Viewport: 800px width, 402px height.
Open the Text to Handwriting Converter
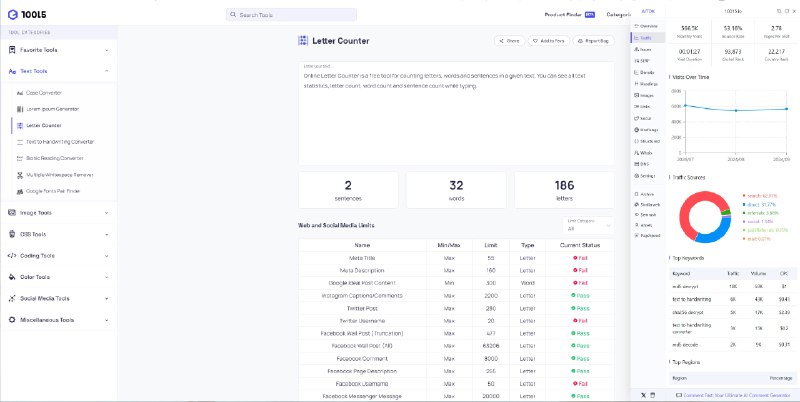coord(60,142)
